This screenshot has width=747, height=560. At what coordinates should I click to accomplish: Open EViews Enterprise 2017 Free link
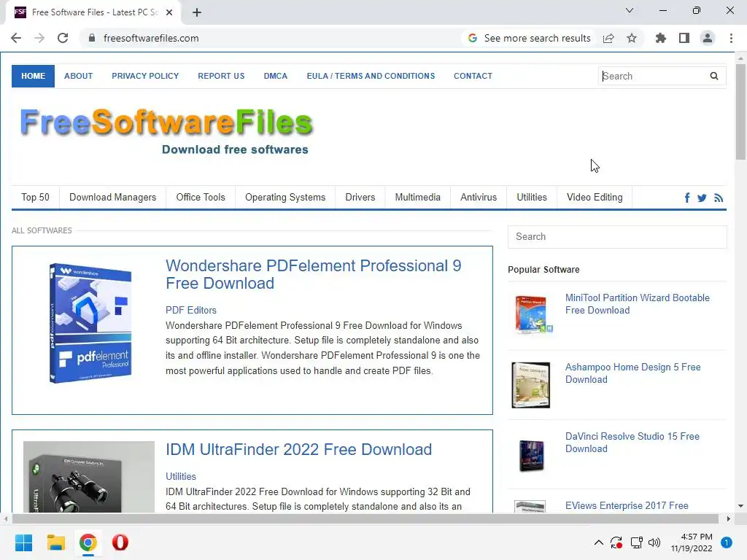(627, 505)
